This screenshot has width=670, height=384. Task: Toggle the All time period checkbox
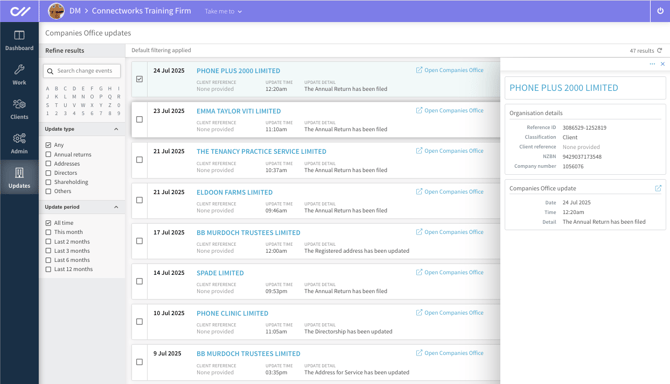tap(48, 223)
